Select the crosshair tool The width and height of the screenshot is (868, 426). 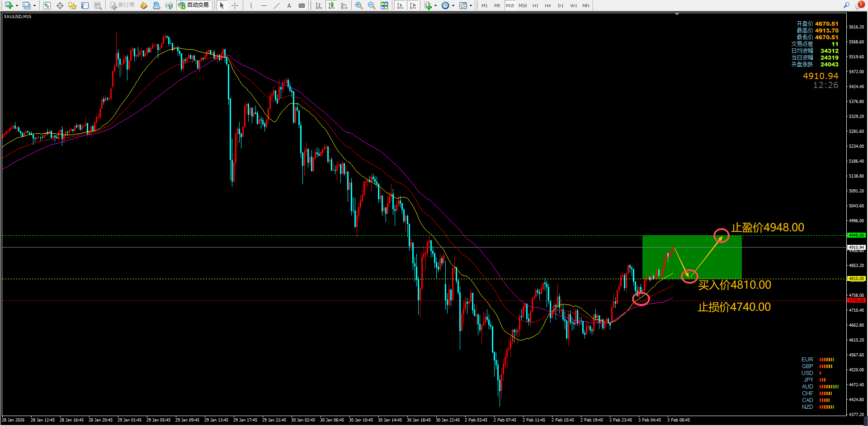[235, 5]
